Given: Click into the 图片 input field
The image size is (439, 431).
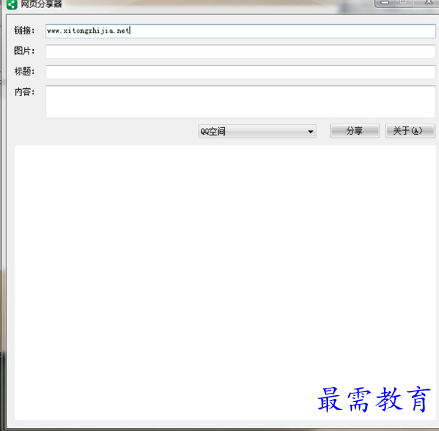Looking at the screenshot, I should [240, 52].
